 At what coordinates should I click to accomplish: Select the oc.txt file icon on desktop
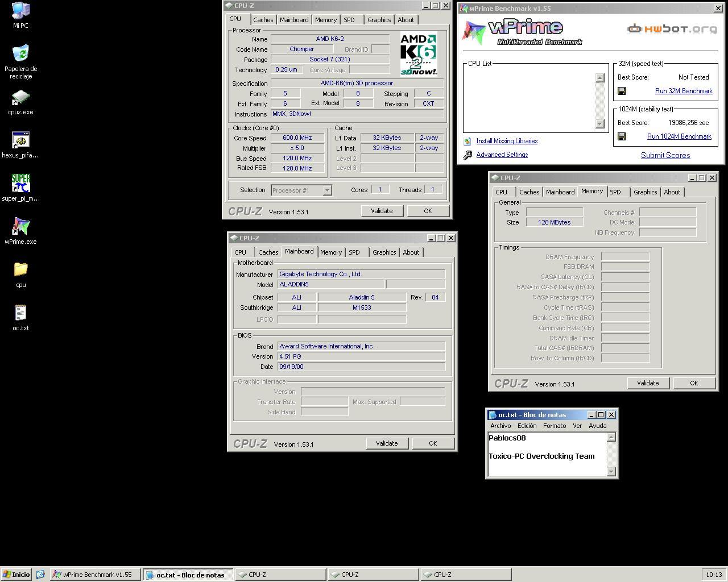click(21, 313)
